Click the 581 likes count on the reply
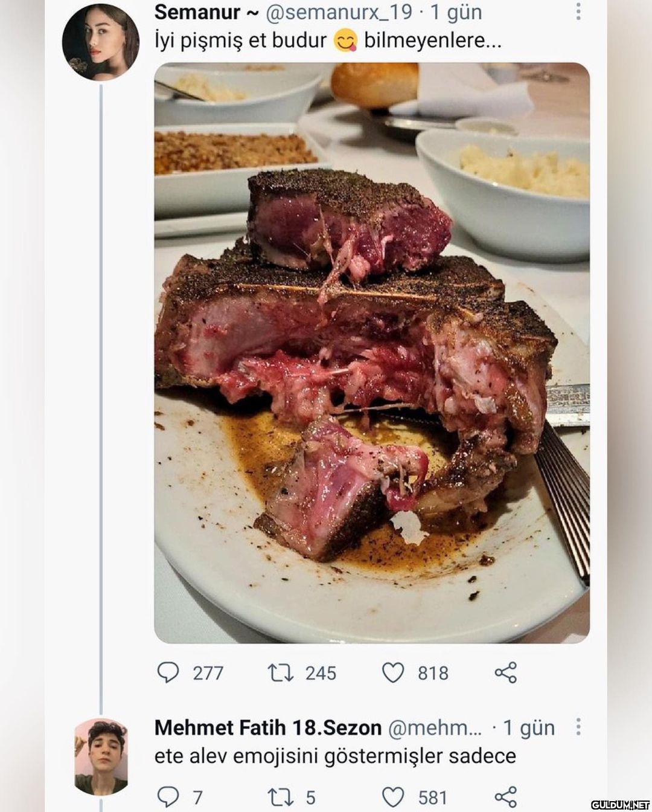 433,797
